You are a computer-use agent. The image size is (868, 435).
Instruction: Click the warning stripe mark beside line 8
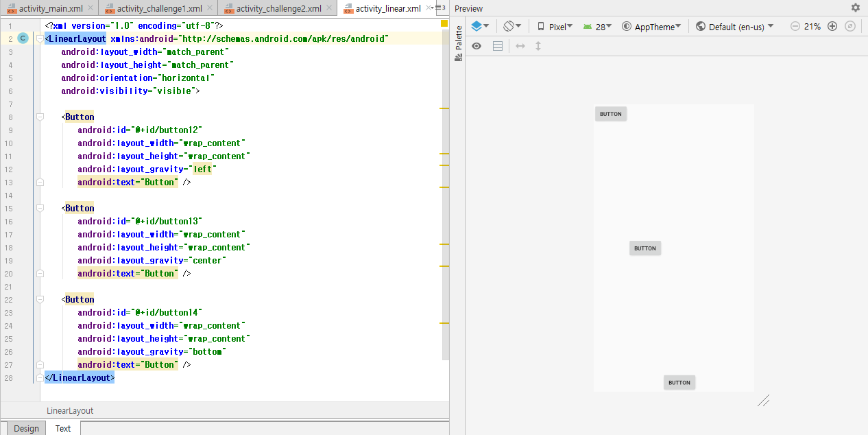444,108
